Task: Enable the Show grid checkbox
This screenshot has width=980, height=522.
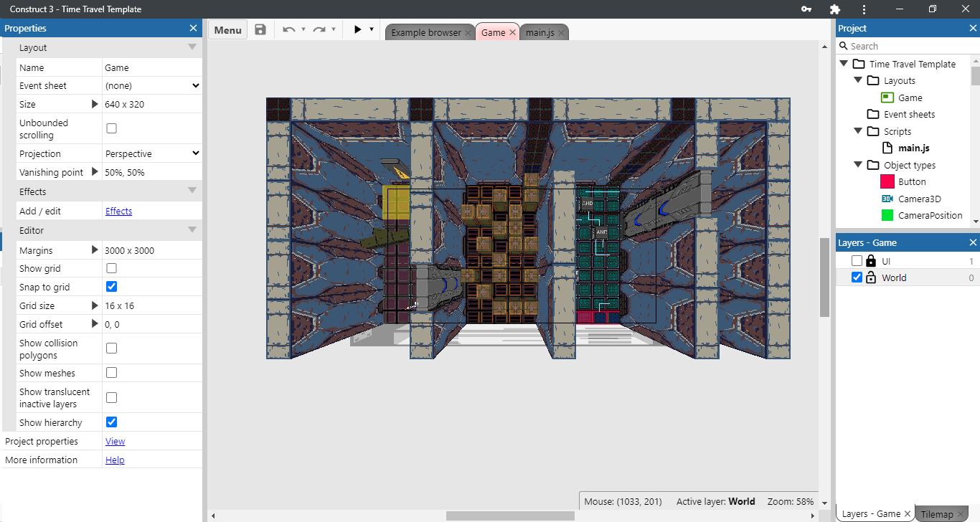Action: pyautogui.click(x=111, y=268)
